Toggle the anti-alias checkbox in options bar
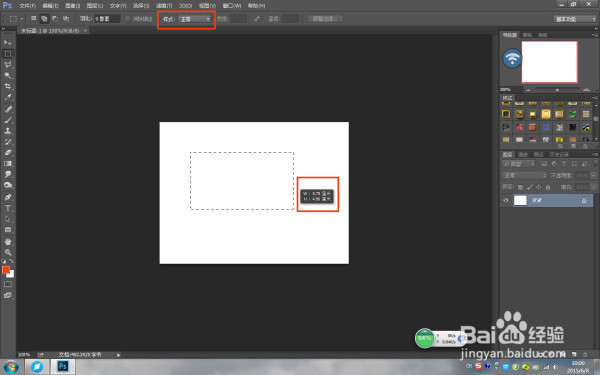600x375 pixels. tap(127, 18)
